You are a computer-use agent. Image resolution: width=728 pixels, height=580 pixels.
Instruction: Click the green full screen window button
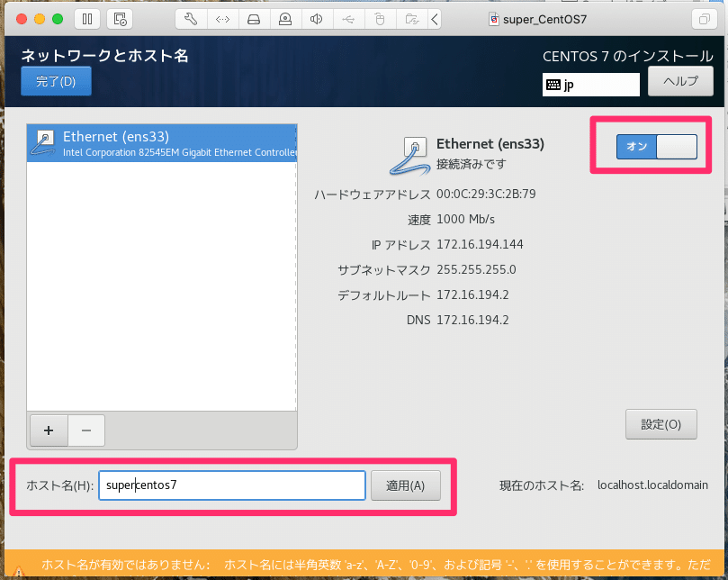pyautogui.click(x=58, y=19)
